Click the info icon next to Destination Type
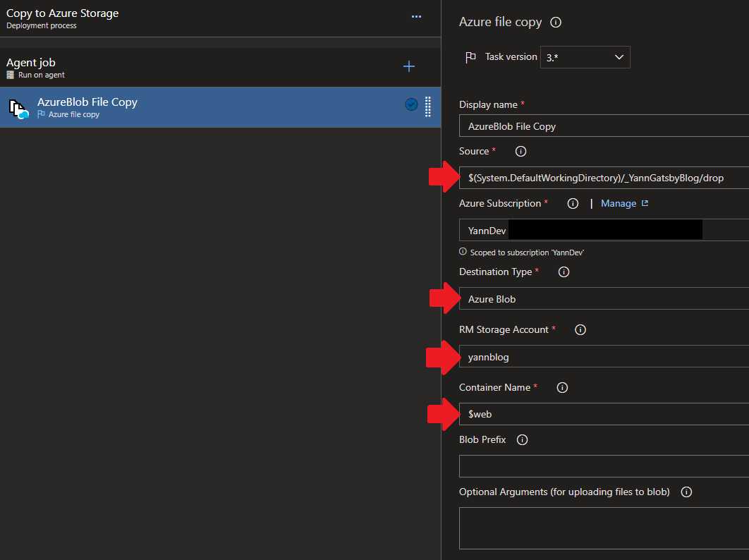Viewport: 749px width, 560px height. click(564, 272)
